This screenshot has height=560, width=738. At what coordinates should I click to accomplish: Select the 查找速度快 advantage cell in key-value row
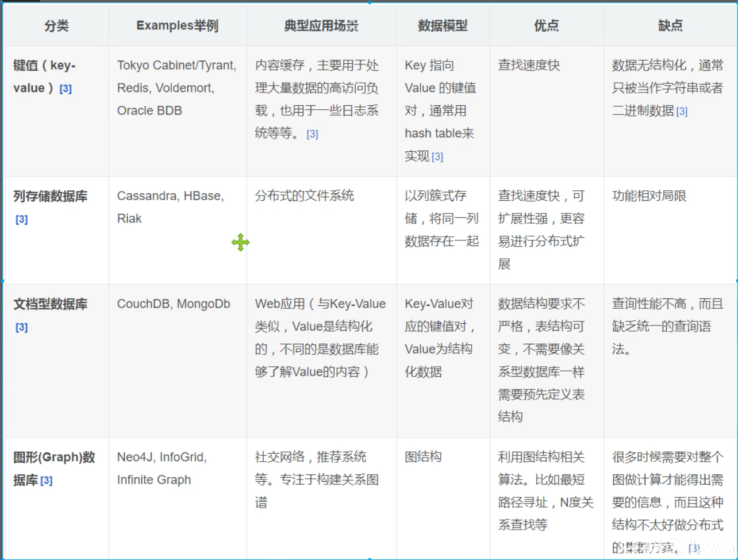[x=547, y=111]
